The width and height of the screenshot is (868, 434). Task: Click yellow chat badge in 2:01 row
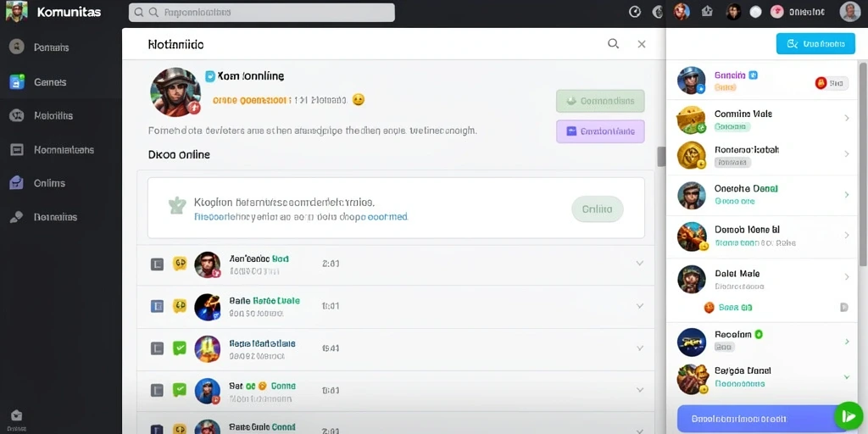click(x=180, y=264)
